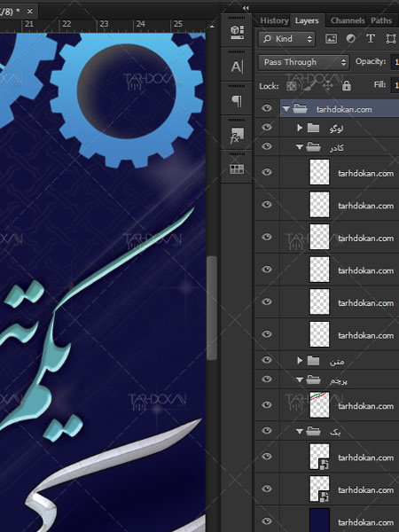
Task: Filter layers by type layers T icon
Action: point(371,38)
